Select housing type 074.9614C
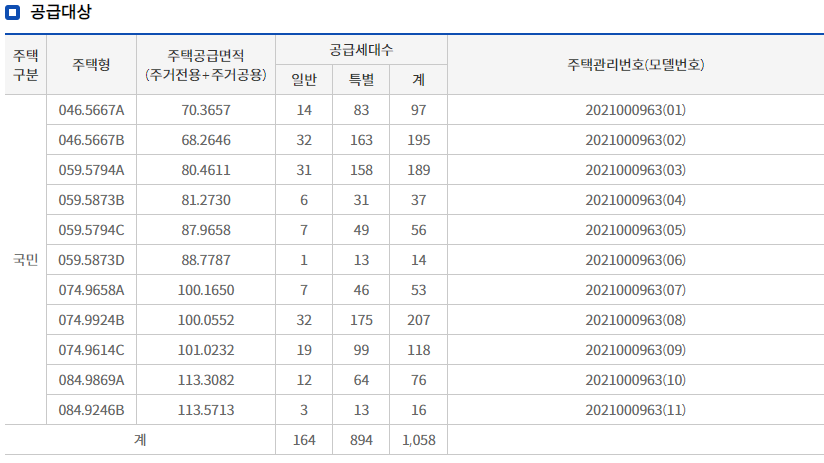The image size is (824, 463). [x=91, y=350]
